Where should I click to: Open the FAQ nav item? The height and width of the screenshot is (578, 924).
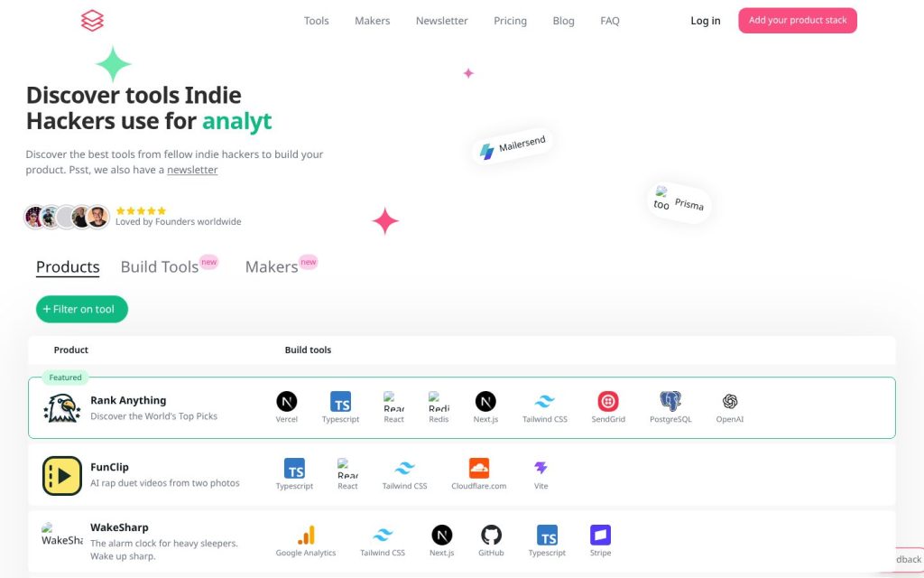pyautogui.click(x=610, y=21)
